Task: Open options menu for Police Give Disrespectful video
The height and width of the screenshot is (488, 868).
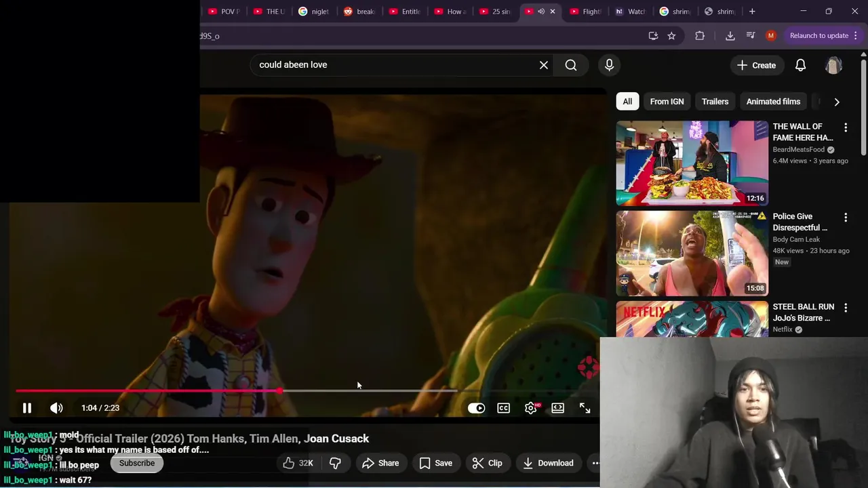Action: pos(846,218)
